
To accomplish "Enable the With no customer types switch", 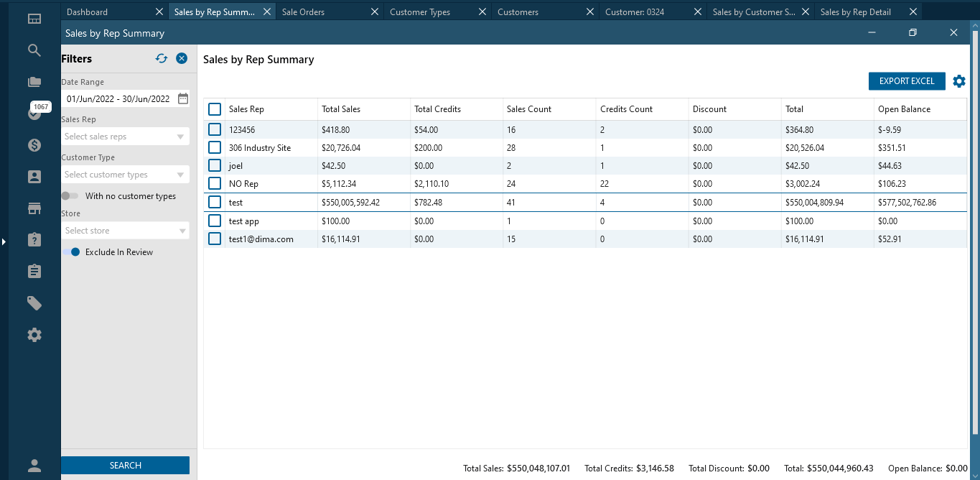I will point(70,196).
